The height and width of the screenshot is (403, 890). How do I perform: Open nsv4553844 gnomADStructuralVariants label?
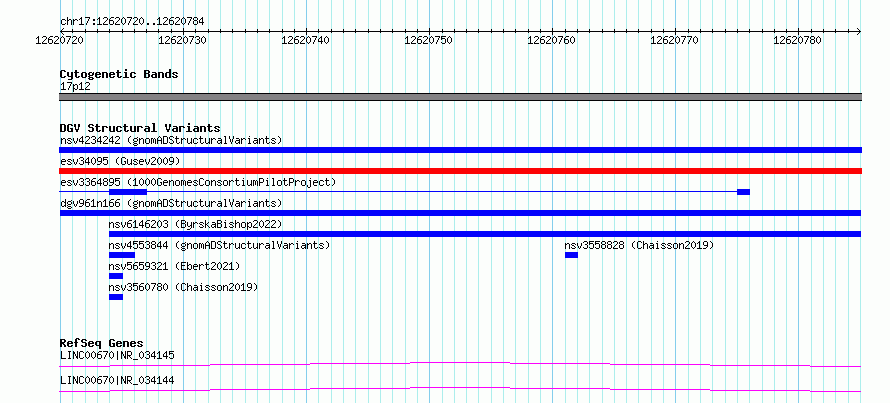(219, 246)
